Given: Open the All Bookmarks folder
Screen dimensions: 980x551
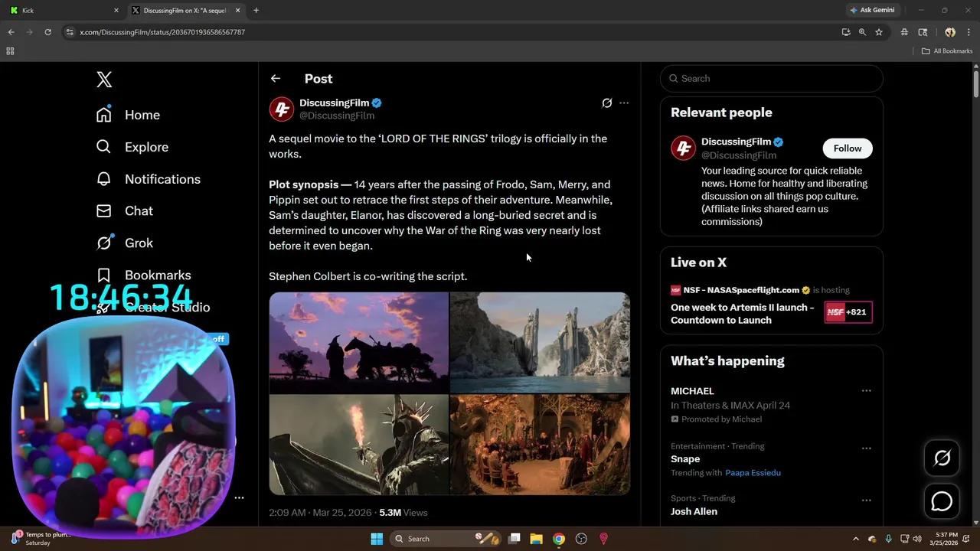Looking at the screenshot, I should click(947, 51).
